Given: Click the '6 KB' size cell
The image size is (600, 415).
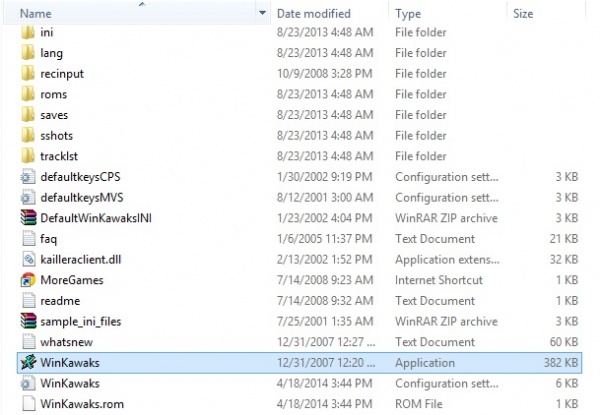Looking at the screenshot, I should point(567,383).
